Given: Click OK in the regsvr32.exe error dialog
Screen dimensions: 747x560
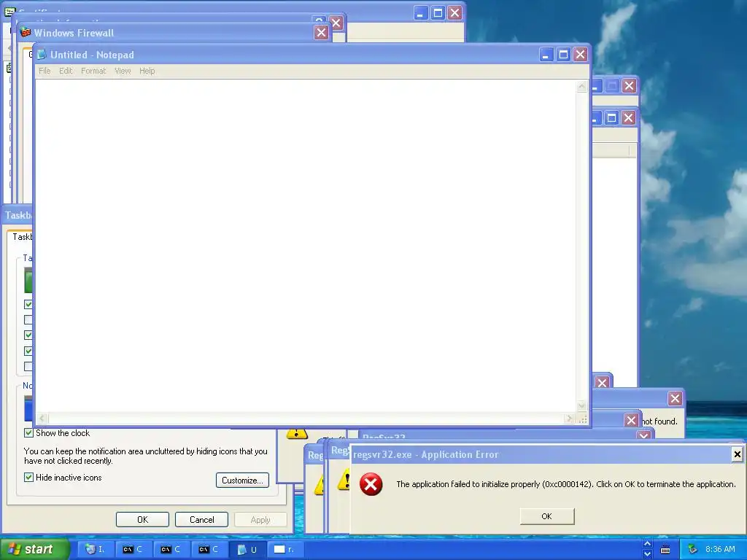Looking at the screenshot, I should coord(547,516).
